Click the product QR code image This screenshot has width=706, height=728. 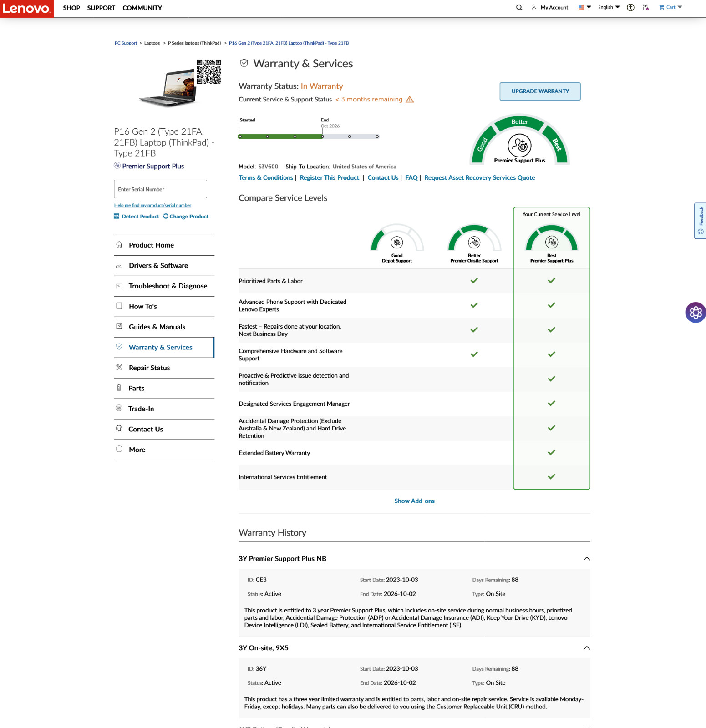(209, 72)
